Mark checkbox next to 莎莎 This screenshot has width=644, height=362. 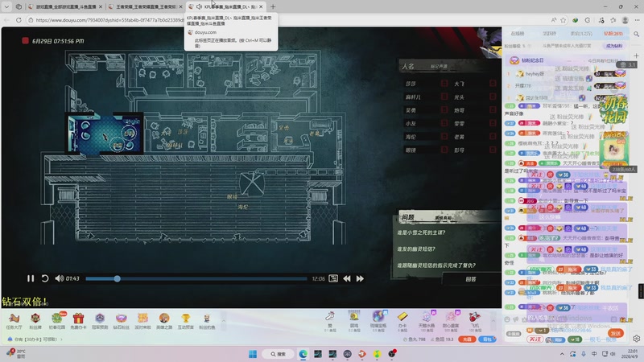point(444,84)
